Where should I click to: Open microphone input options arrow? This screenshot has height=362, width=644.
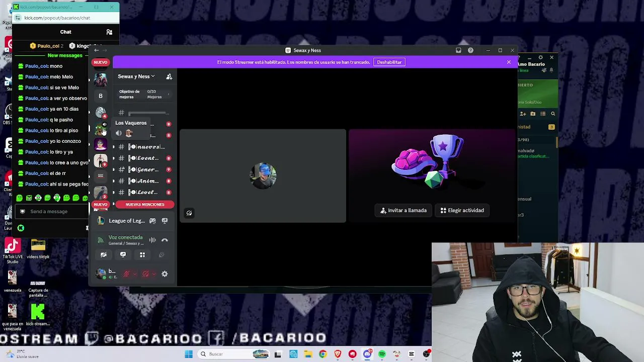(x=134, y=274)
